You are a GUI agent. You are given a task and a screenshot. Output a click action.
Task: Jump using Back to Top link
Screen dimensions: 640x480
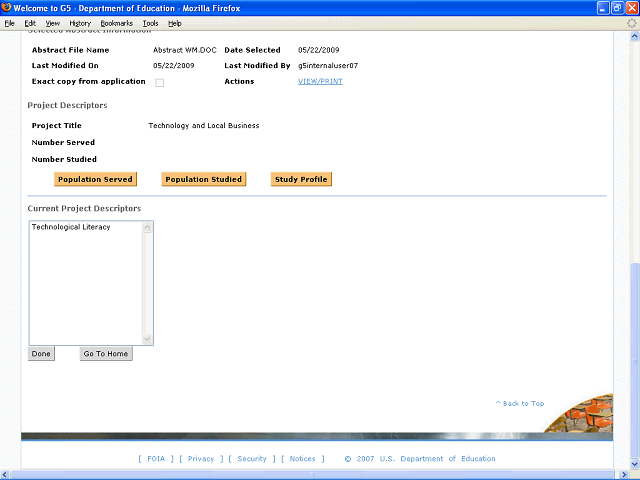click(520, 403)
